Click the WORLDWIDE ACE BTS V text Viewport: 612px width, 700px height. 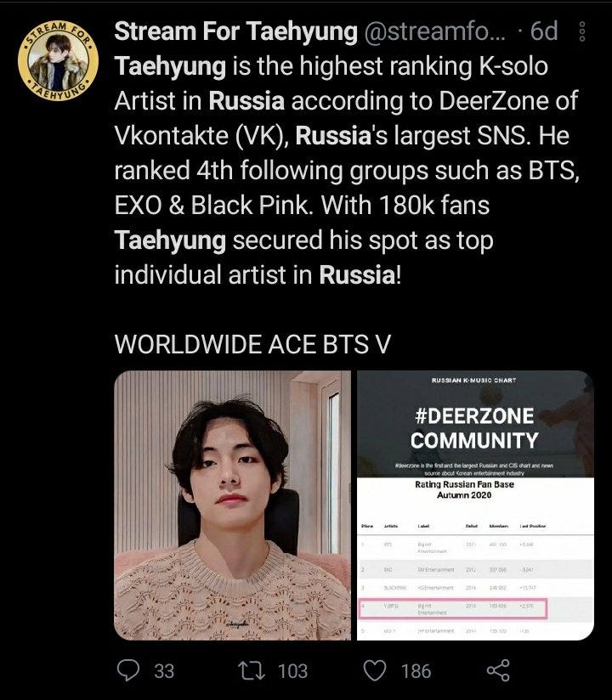(252, 345)
